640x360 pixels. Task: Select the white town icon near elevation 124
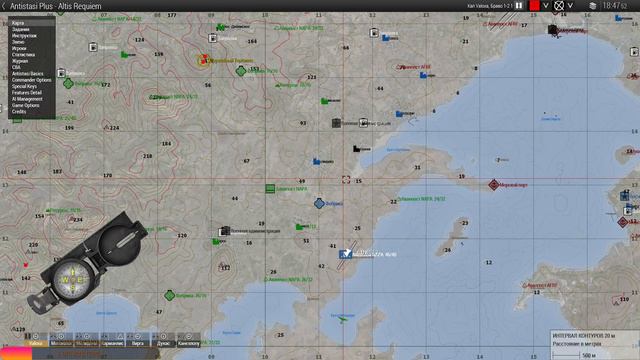pos(93,47)
